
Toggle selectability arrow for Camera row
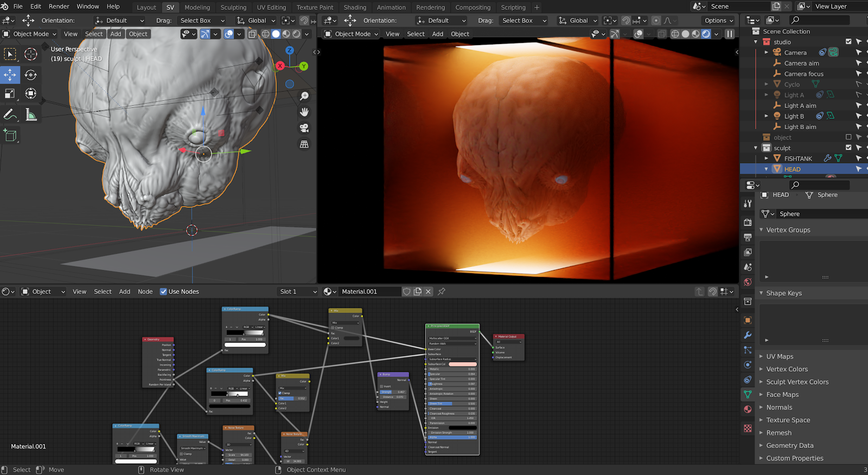[x=859, y=53]
